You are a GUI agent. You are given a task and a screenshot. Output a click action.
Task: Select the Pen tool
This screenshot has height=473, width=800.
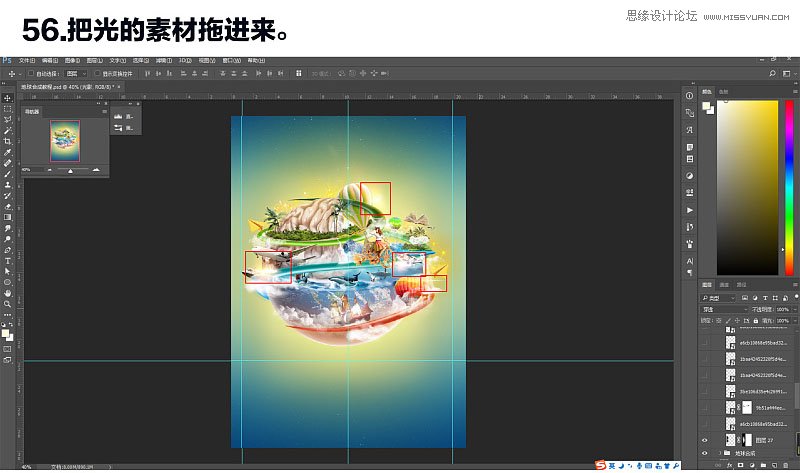point(8,250)
